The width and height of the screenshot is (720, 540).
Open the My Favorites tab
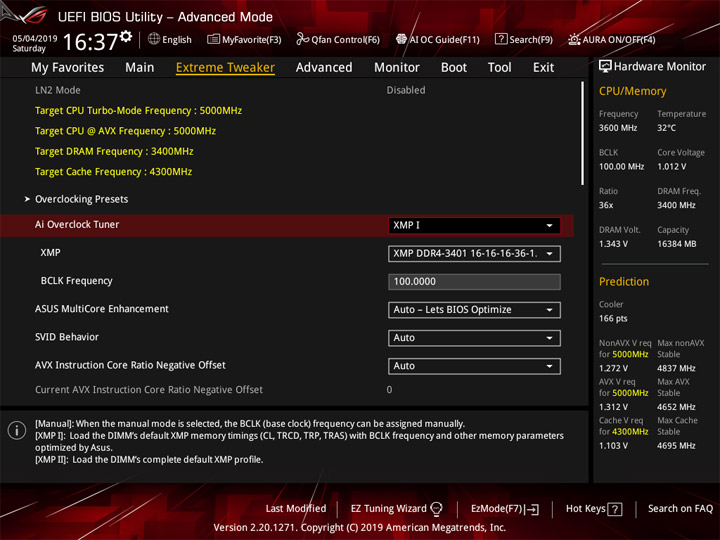(x=68, y=68)
